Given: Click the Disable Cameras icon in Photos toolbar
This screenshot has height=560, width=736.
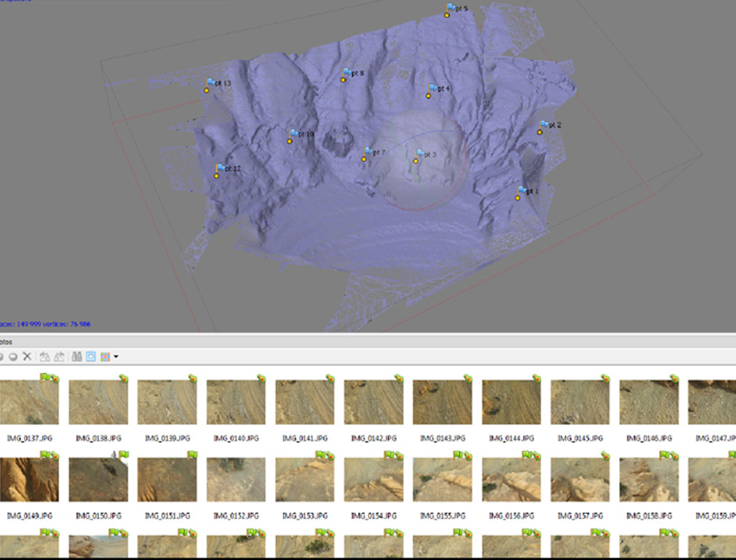Looking at the screenshot, I should point(13,357).
